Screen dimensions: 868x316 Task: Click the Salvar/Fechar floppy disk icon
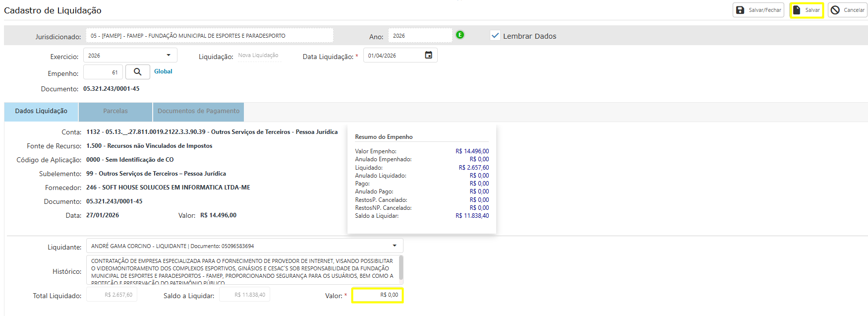tap(740, 10)
